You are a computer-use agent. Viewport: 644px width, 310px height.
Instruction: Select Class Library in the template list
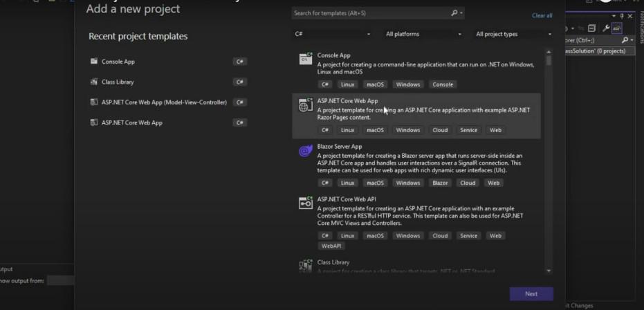[x=416, y=265]
